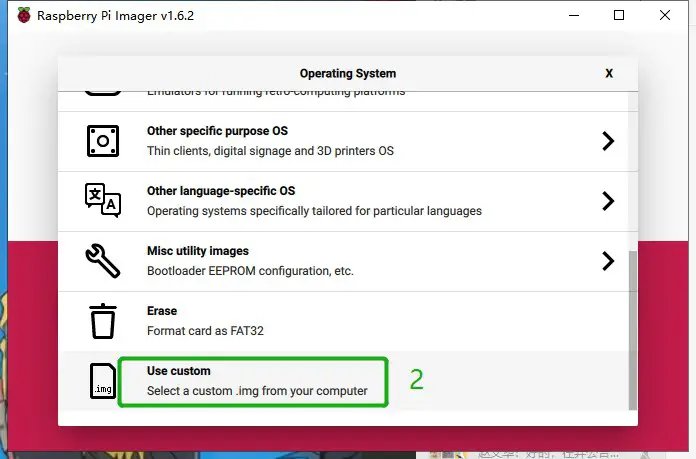The image size is (696, 459).
Task: Choose Erase option
Action: pos(344,321)
